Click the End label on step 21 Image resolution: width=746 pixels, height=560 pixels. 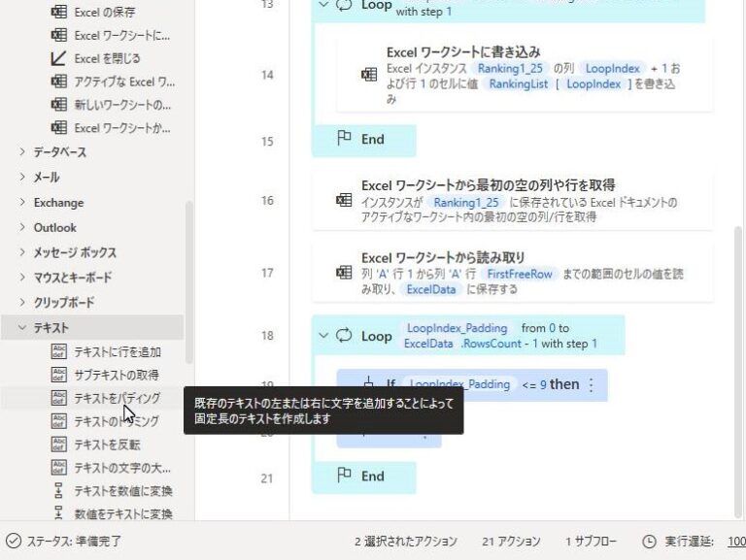[x=373, y=477]
